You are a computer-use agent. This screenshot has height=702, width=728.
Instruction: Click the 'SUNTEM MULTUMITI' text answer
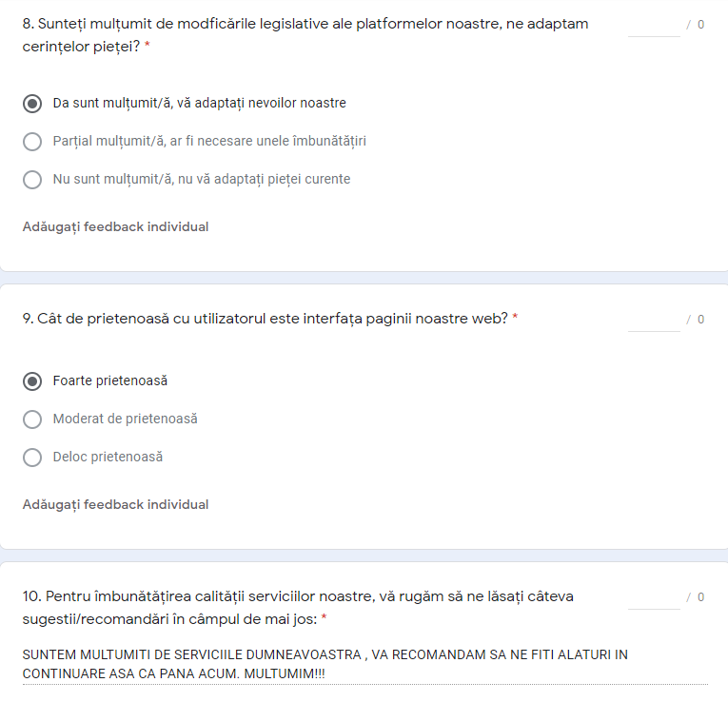click(325, 664)
